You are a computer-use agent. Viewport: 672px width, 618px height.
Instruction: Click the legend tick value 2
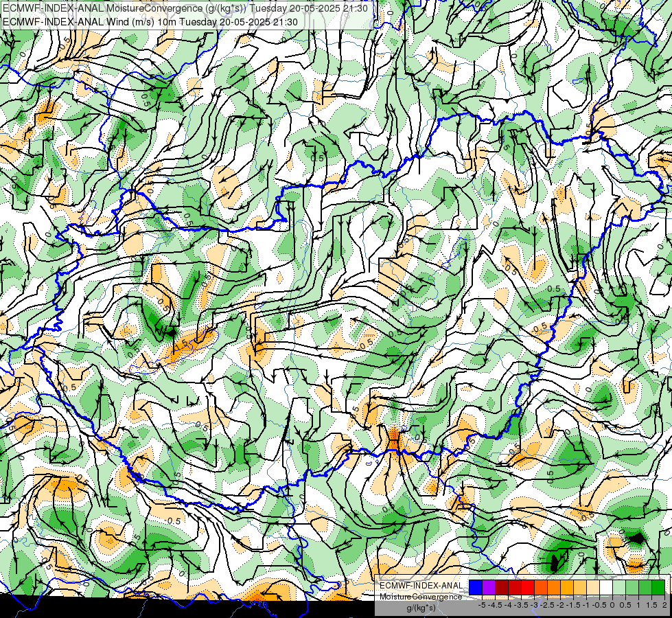click(664, 605)
